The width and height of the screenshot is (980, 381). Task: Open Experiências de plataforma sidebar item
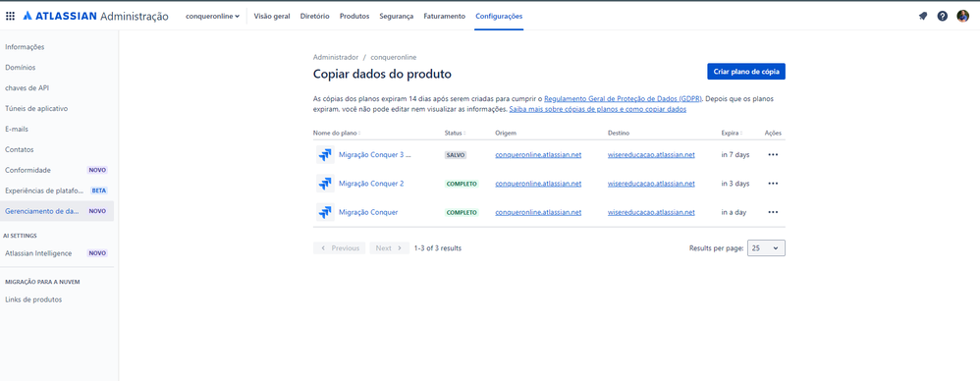point(57,190)
